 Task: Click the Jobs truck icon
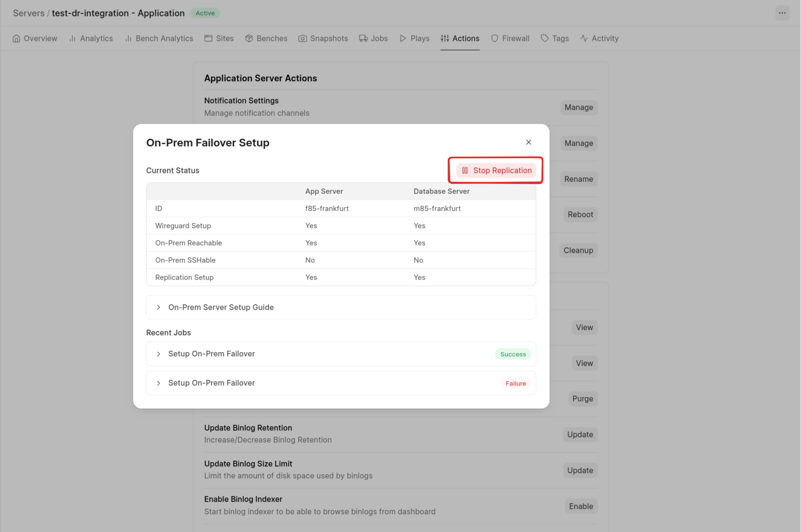point(363,38)
